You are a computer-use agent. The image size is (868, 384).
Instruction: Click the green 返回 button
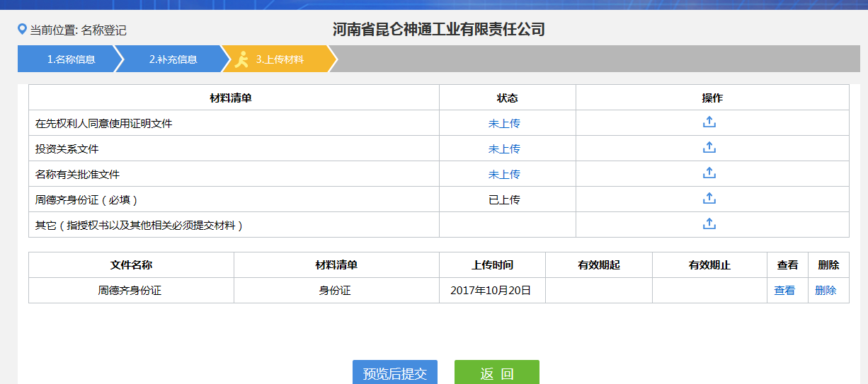[x=496, y=373]
